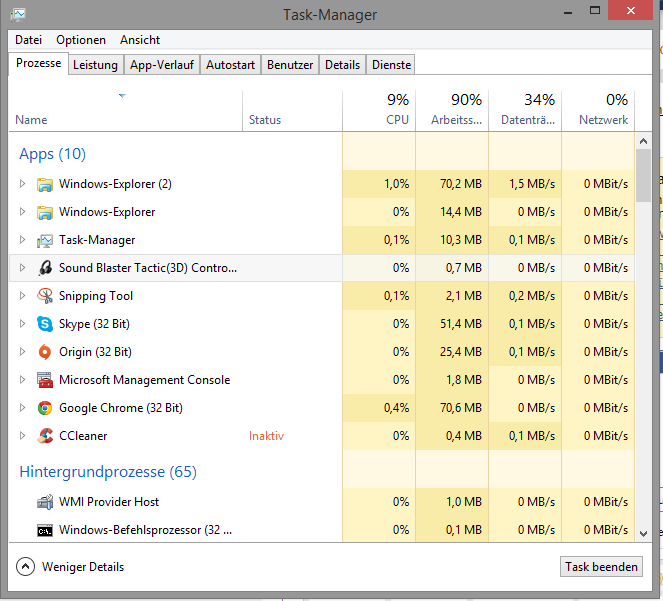Click the Origin process icon

(44, 352)
